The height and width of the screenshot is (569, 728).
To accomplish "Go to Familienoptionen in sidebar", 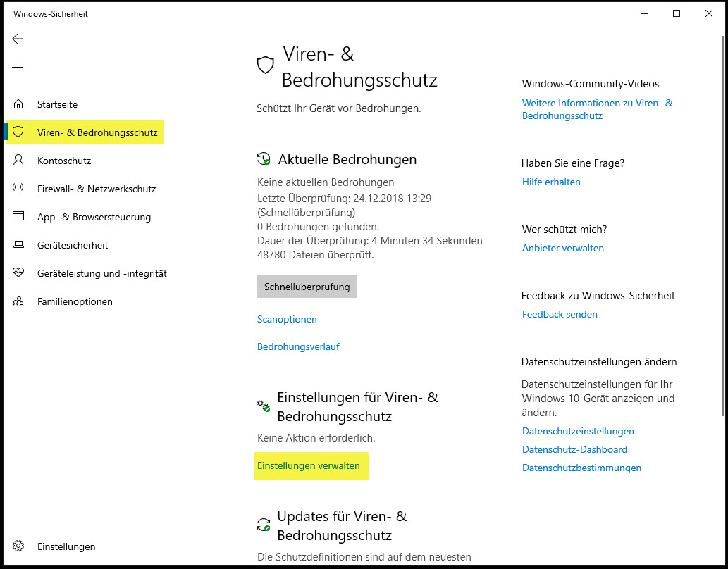I will [75, 301].
